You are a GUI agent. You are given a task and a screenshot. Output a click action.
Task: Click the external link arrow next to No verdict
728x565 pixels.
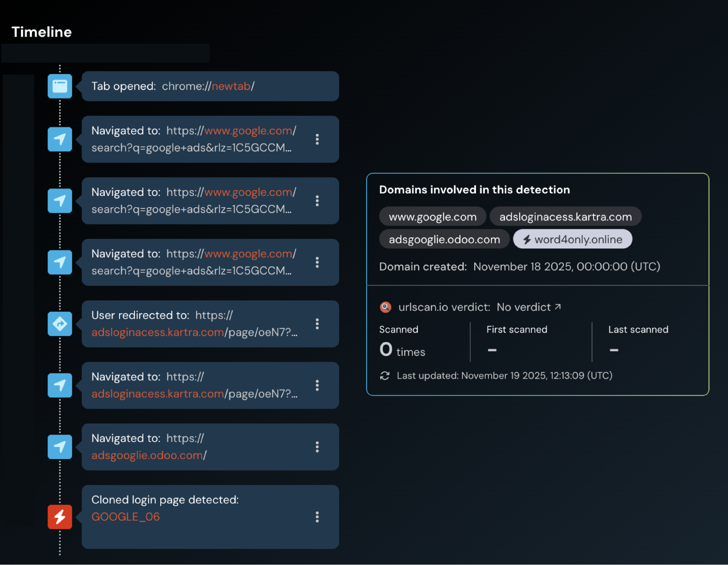(x=557, y=306)
